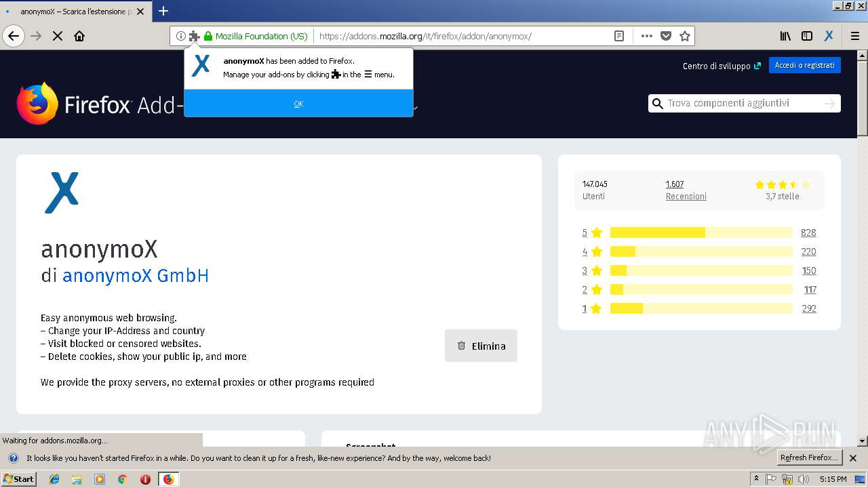Open Centro di sviluppo link
The height and width of the screenshot is (488, 868).
(x=722, y=66)
